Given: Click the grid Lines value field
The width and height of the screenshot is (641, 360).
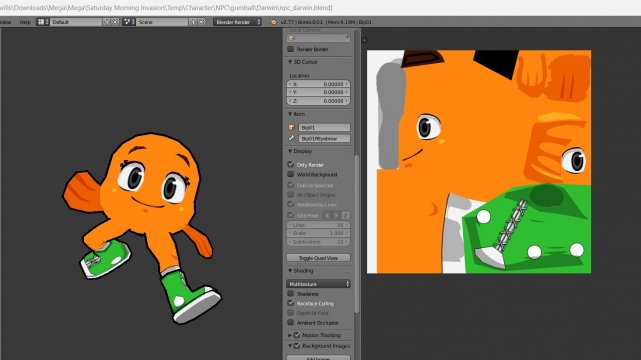Looking at the screenshot, I should tap(318, 225).
